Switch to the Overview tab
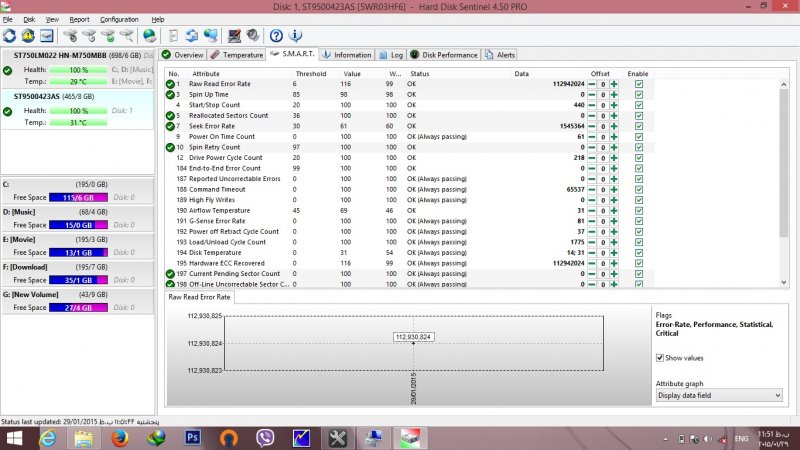 (183, 55)
